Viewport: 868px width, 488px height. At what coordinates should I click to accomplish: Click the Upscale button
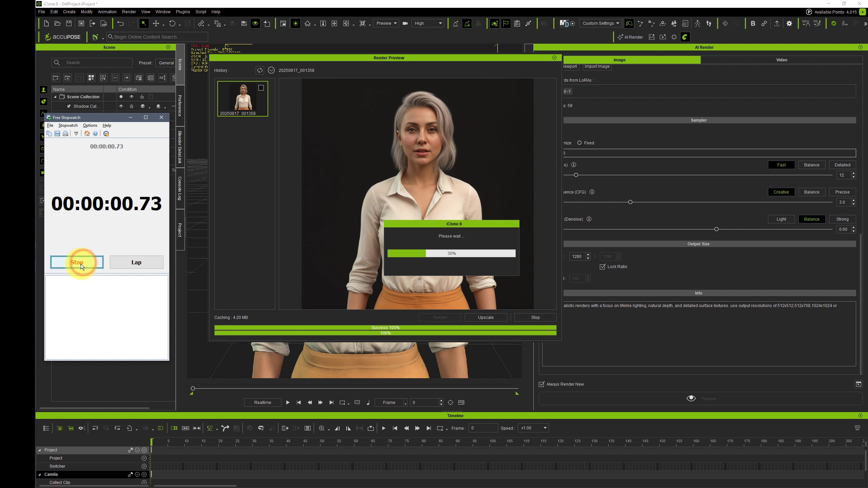(x=486, y=317)
